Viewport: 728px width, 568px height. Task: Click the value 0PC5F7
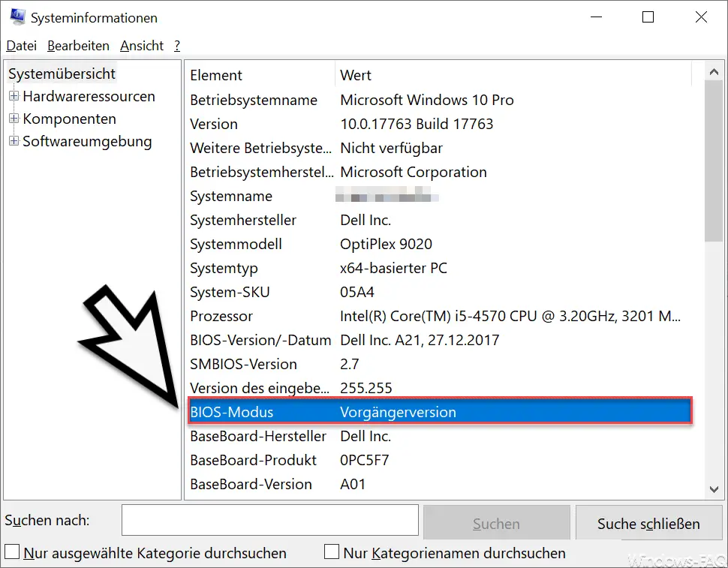click(365, 461)
